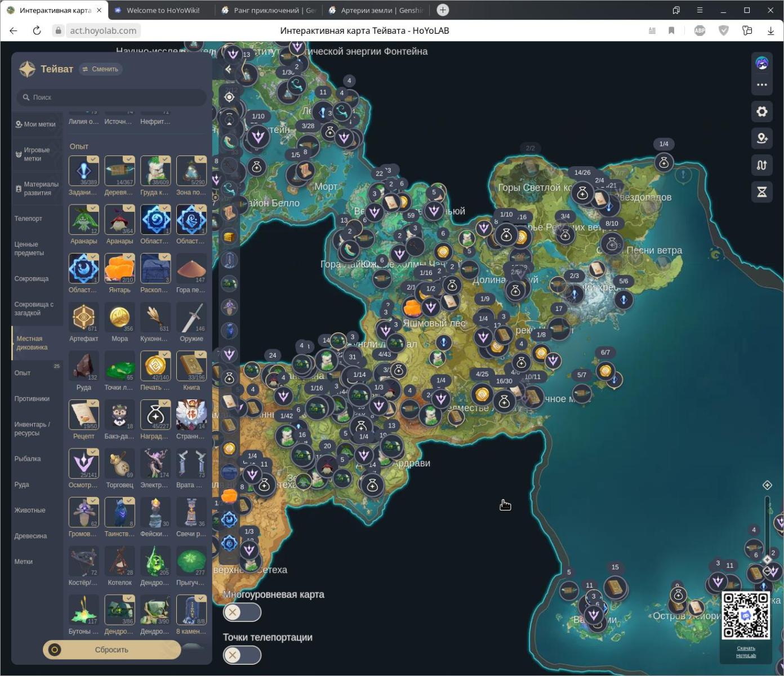Uncheck the Груда к… tile showing 38/609
784x676 pixels.
155,171
